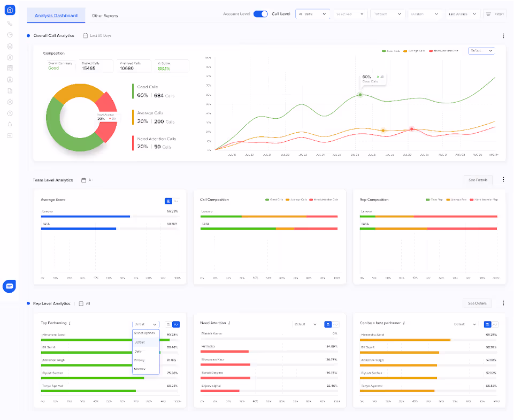The image size is (514, 420).
Task: Open kebab menu for Team Level Analytics
Action: (503, 179)
